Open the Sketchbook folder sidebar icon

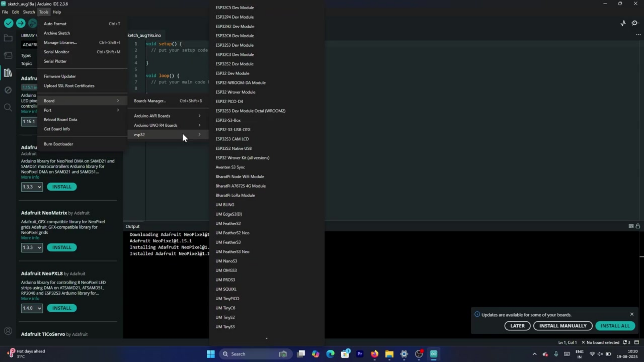(x=8, y=38)
